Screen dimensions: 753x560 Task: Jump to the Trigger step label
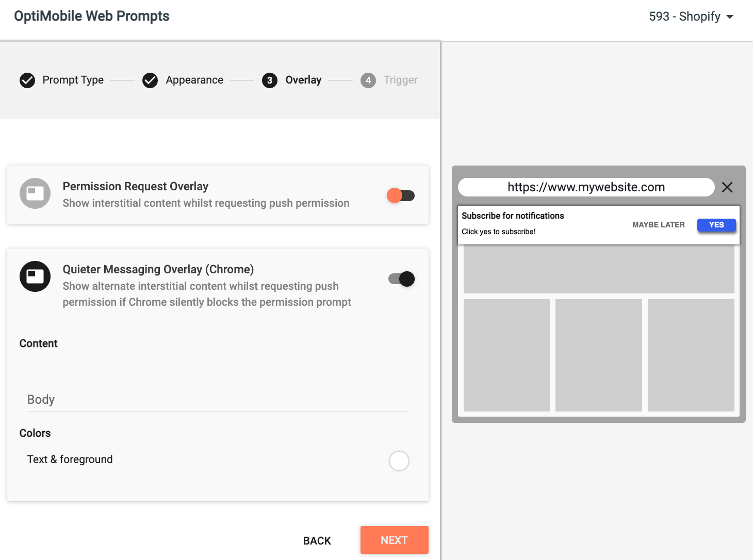tap(400, 80)
